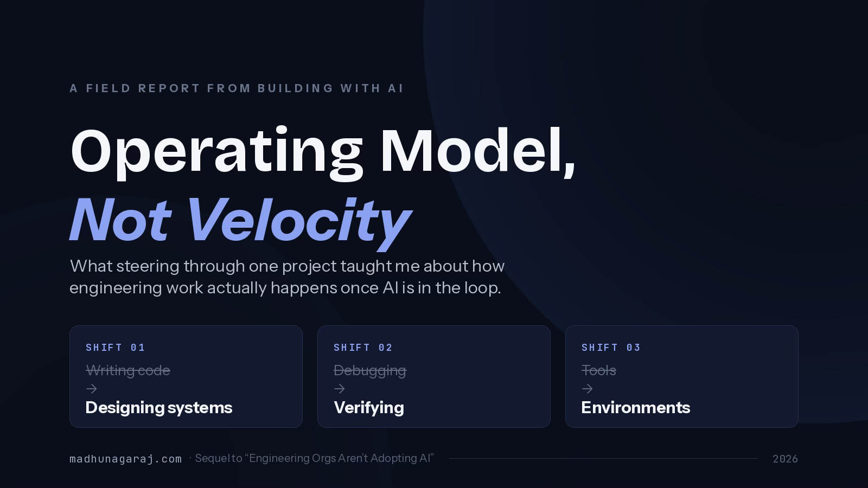
Task: Click the struck-through 'Writing code' text
Action: pos(128,370)
